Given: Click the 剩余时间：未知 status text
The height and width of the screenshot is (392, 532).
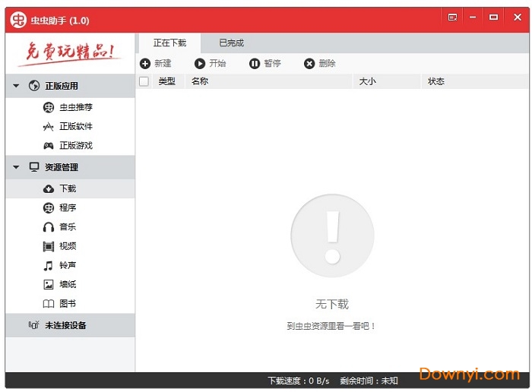Looking at the screenshot, I should [x=369, y=381].
